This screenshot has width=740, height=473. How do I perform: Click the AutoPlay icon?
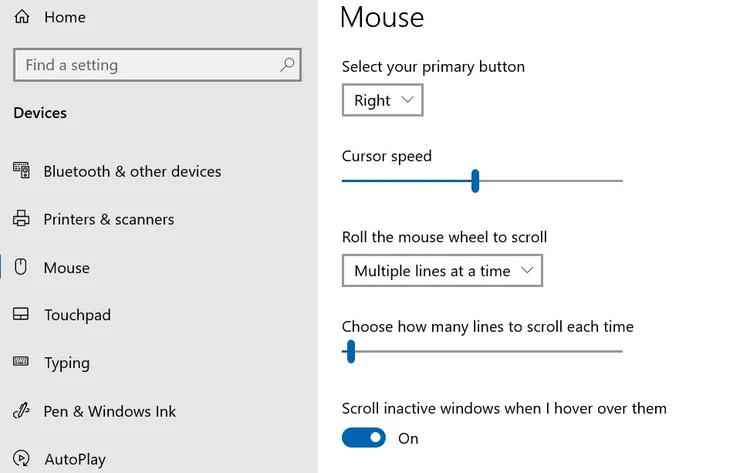pyautogui.click(x=22, y=459)
